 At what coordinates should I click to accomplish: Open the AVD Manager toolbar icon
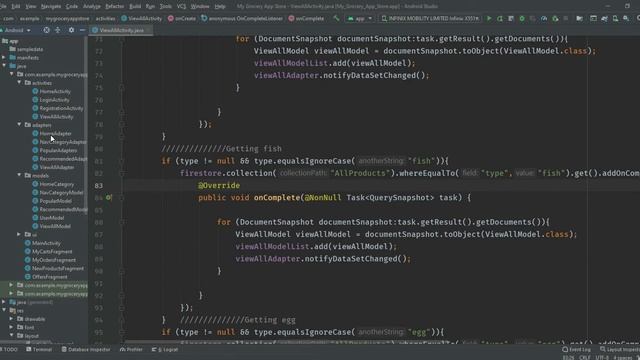(x=615, y=18)
